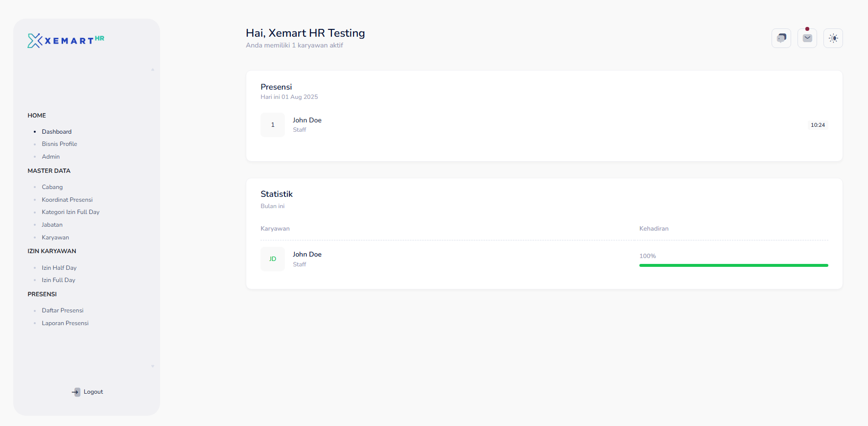Image resolution: width=868 pixels, height=426 pixels.
Task: Click John Doe's green attendance progress bar
Action: (733, 265)
